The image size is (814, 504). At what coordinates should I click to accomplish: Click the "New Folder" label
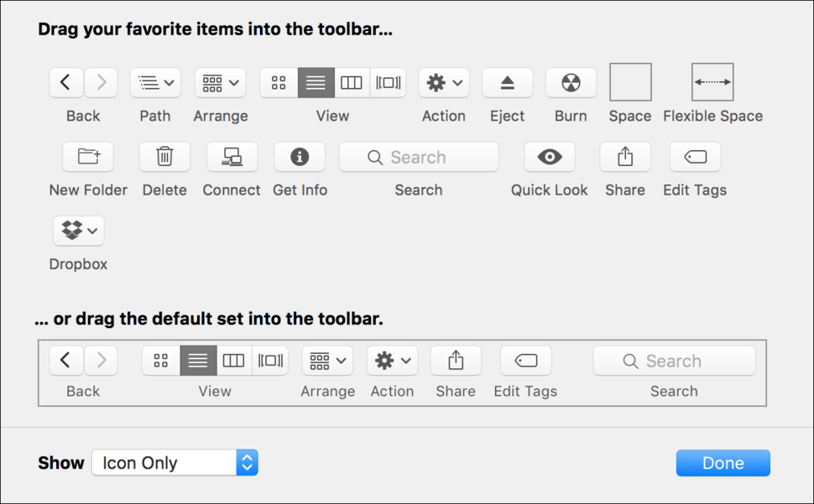88,190
